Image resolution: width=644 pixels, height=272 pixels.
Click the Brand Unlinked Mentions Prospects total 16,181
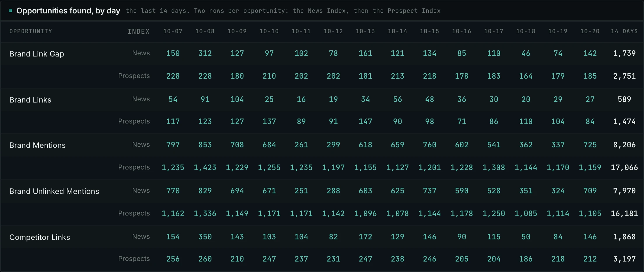point(624,213)
